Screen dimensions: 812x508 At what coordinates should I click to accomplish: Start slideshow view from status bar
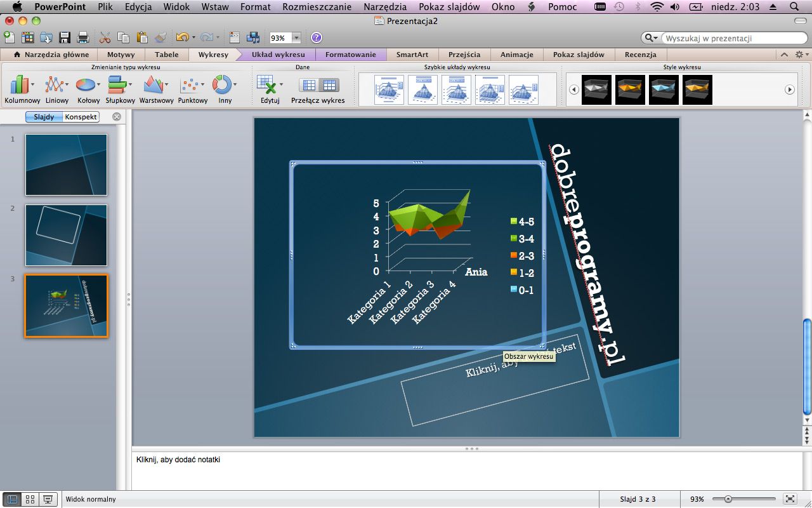[x=48, y=499]
